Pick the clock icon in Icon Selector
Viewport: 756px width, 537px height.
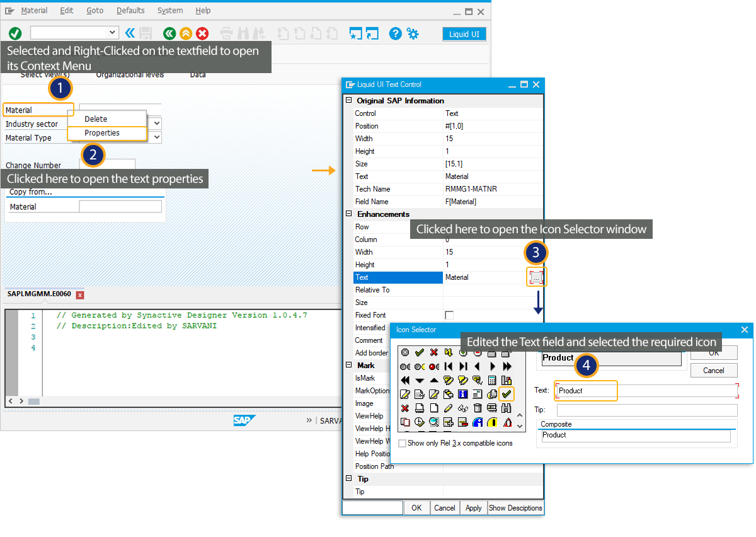click(420, 422)
